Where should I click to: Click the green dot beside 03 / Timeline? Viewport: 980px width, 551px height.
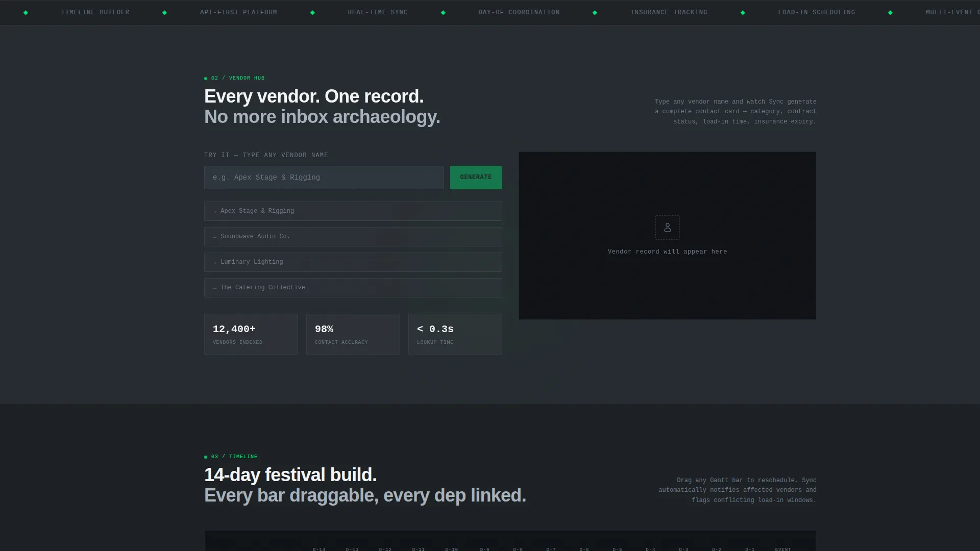pos(206,457)
